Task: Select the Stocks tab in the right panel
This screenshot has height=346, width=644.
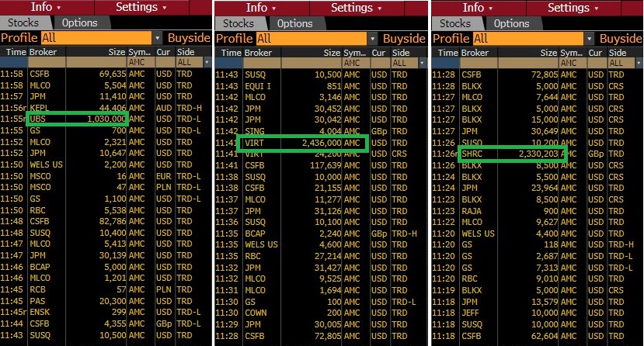Action: (x=455, y=23)
